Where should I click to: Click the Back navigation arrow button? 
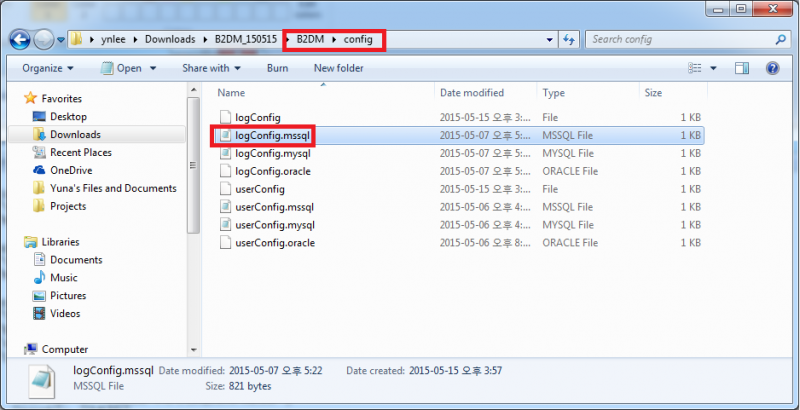21,40
